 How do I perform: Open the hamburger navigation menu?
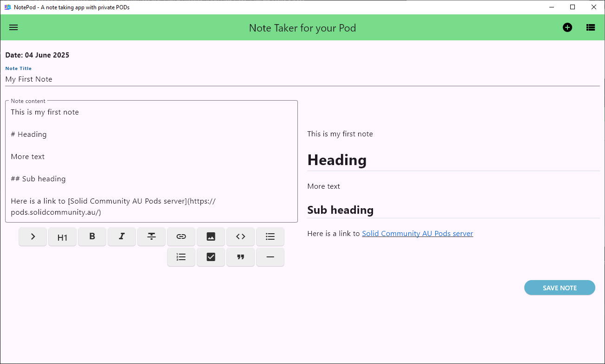point(13,27)
